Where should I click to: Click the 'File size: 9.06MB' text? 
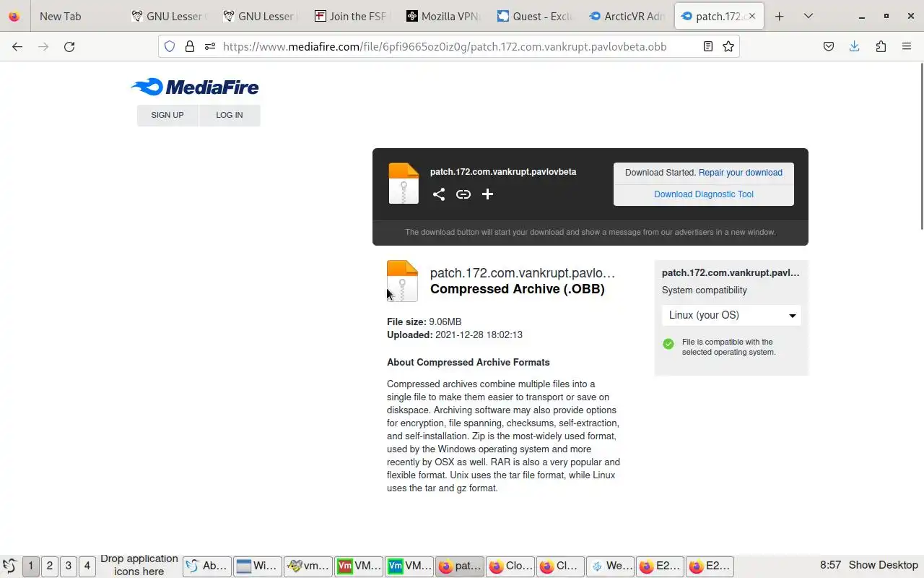(424, 322)
